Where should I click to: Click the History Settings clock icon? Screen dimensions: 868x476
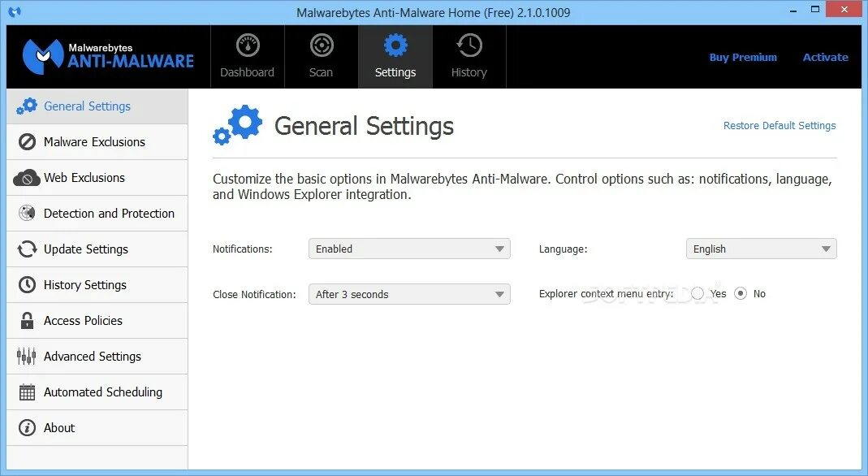[27, 284]
